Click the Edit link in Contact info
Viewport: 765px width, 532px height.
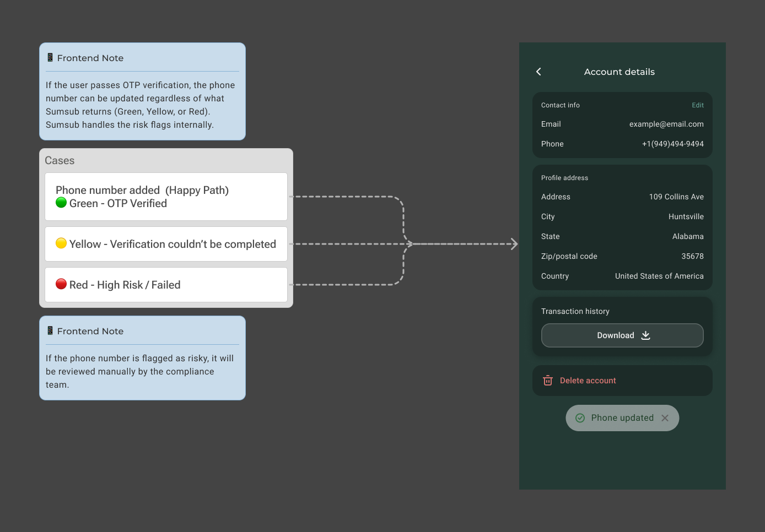tap(698, 105)
